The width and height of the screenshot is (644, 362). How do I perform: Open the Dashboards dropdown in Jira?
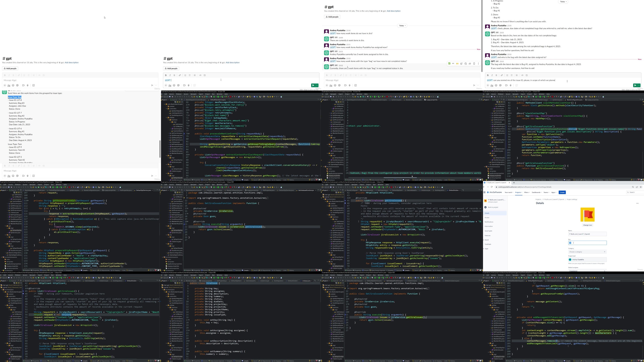point(537,192)
